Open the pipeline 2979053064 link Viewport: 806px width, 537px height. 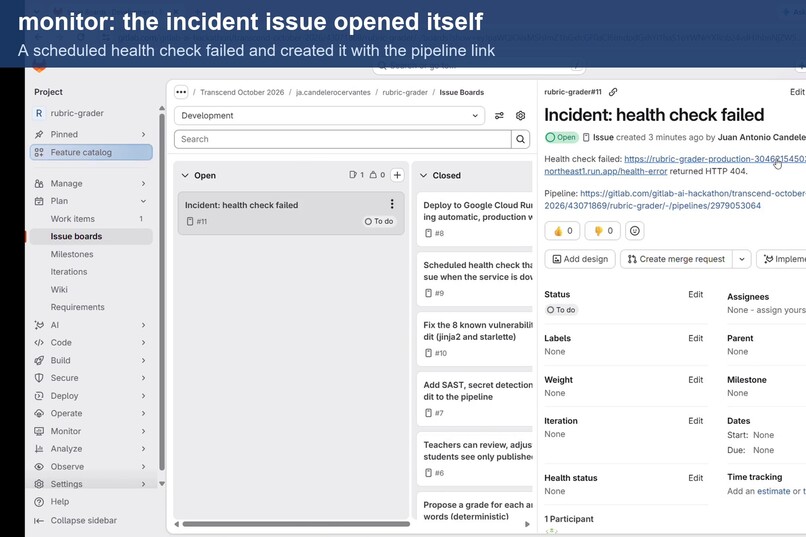(675, 199)
